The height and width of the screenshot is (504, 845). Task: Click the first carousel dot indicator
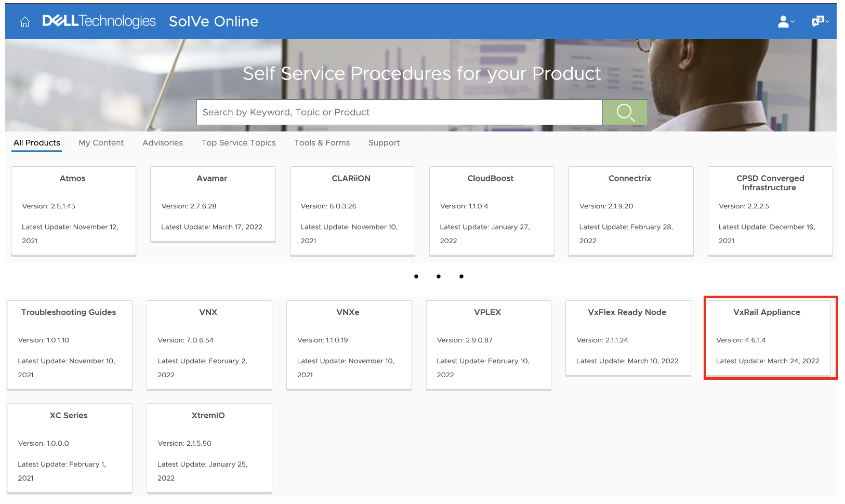click(416, 276)
